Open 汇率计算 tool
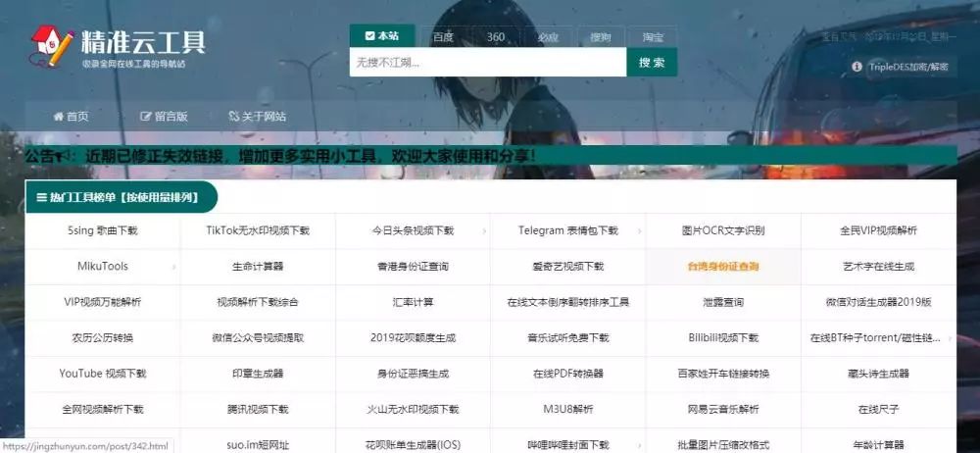The image size is (980, 453). tap(413, 302)
